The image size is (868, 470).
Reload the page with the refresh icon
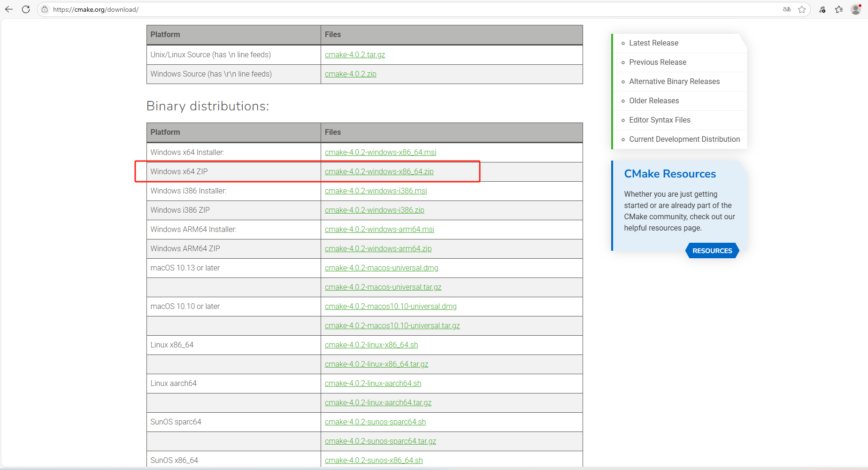[x=26, y=9]
